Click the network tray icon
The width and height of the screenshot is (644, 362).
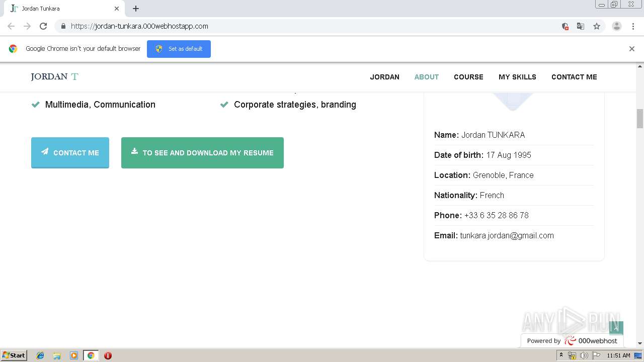(572, 355)
